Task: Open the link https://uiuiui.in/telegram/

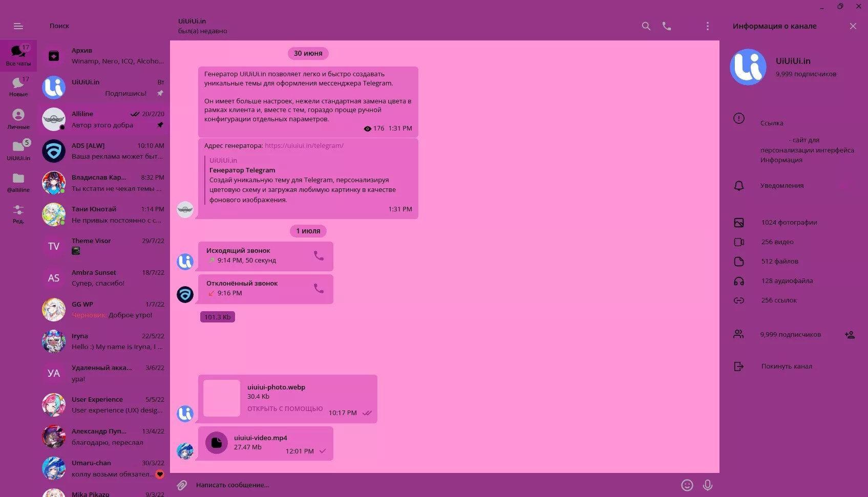Action: (304, 145)
